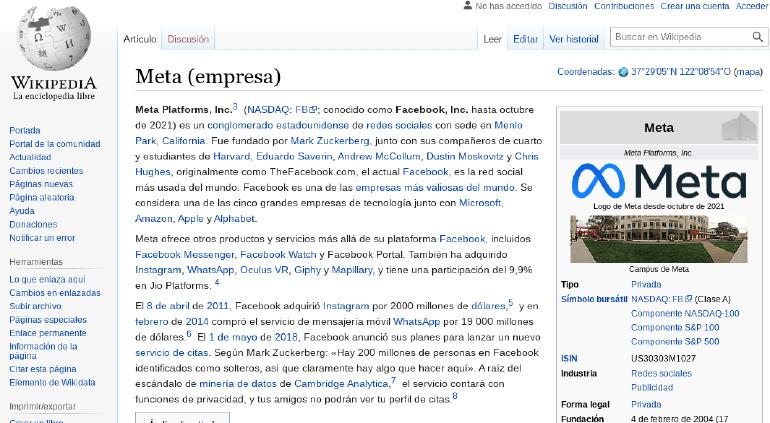
Task: Open the Alphabet link
Action: click(x=235, y=219)
